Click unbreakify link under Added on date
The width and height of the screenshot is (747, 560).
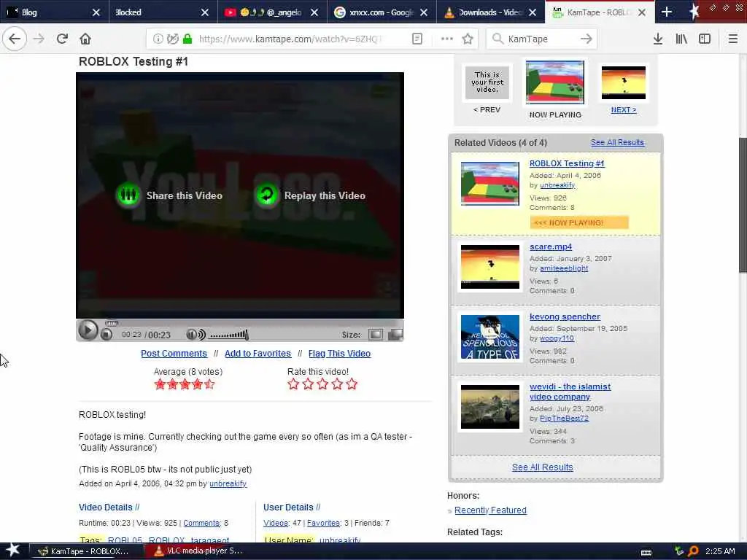pyautogui.click(x=228, y=483)
